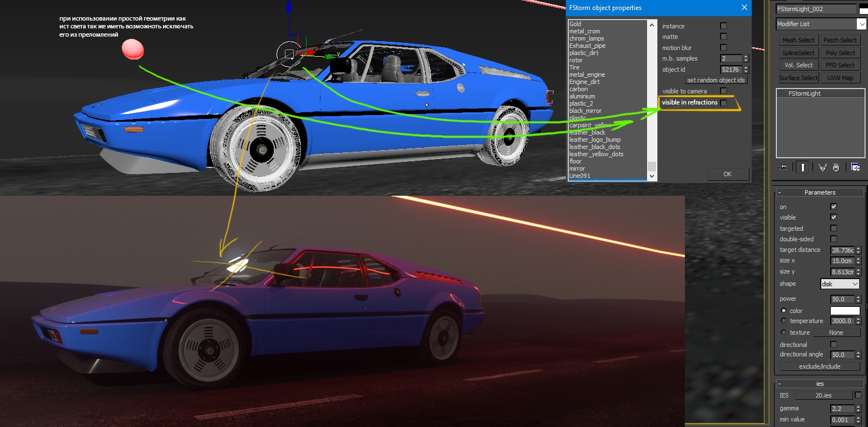Collapse the ies rollout
868x427 pixels.
click(780, 384)
